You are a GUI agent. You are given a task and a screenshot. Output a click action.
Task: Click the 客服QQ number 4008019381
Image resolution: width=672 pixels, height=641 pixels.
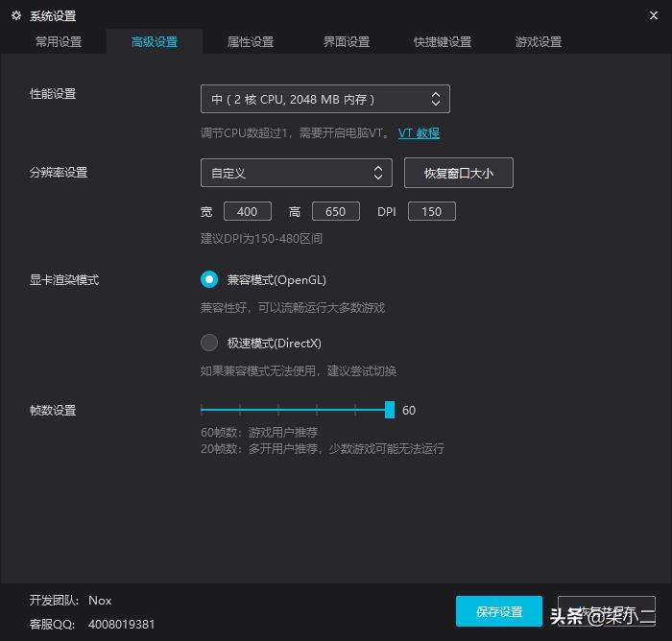121,625
